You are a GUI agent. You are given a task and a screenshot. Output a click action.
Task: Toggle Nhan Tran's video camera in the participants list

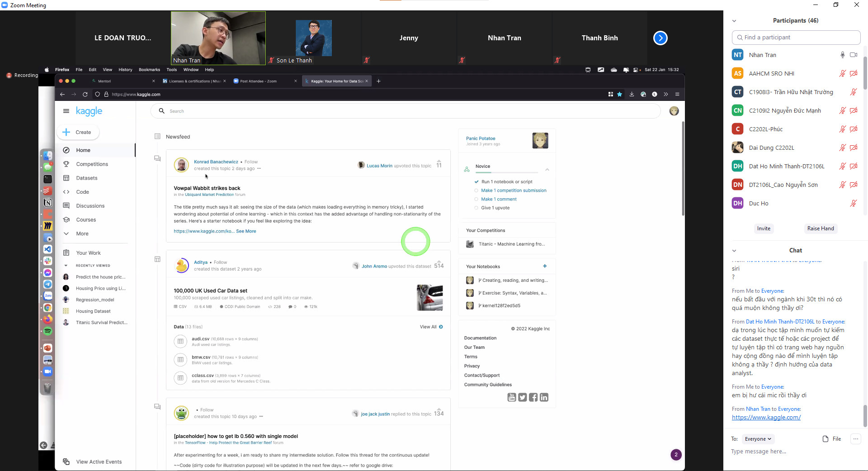coord(854,55)
